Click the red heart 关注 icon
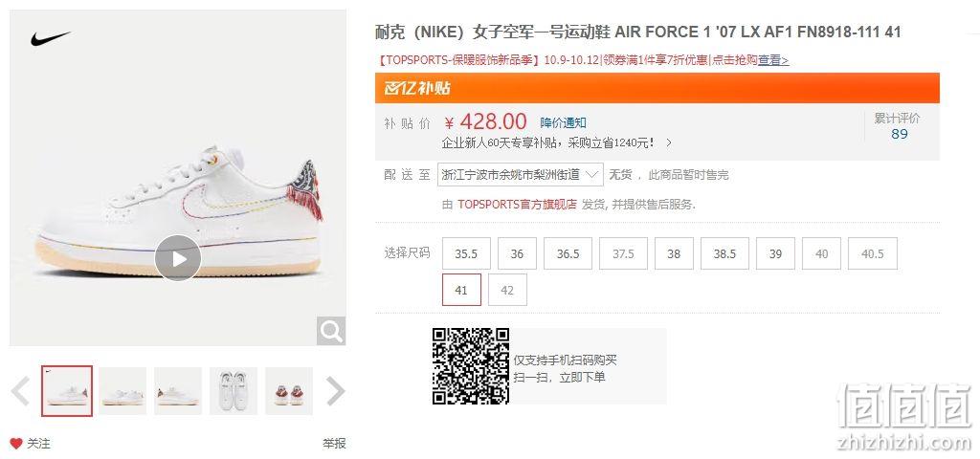Image resolution: width=980 pixels, height=459 pixels. tap(16, 444)
